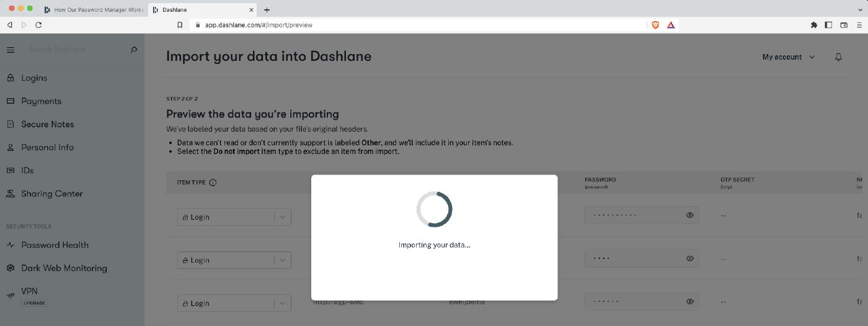Toggle the browser sidebar panel icon
This screenshot has width=868, height=326.
point(828,25)
